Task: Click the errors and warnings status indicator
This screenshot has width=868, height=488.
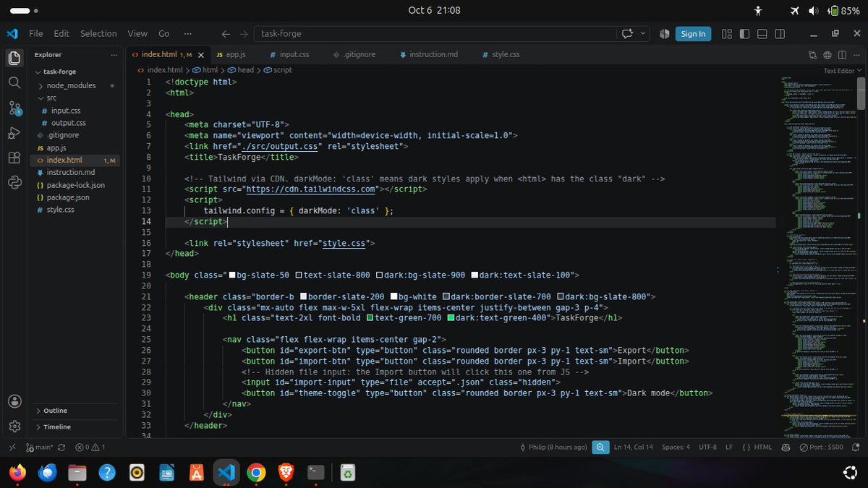Action: (x=90, y=447)
